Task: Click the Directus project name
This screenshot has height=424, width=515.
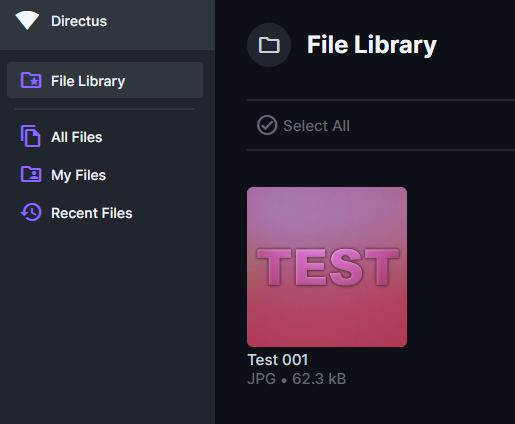Action: pos(79,21)
